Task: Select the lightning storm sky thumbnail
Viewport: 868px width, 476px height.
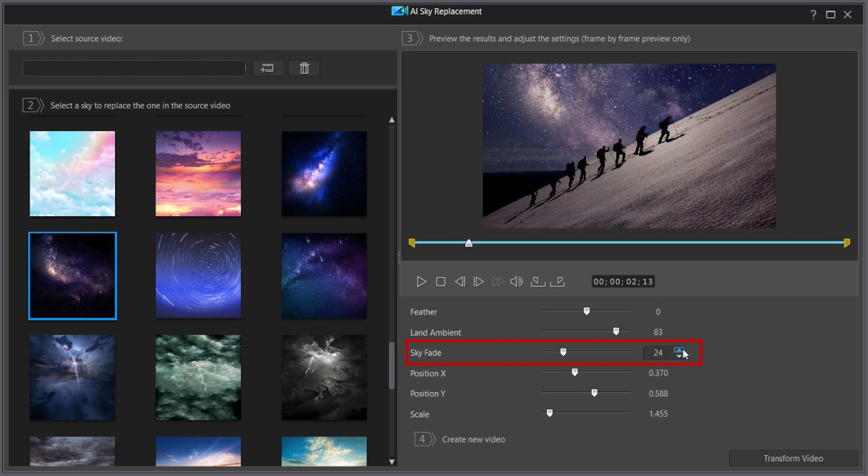Action: [72, 377]
